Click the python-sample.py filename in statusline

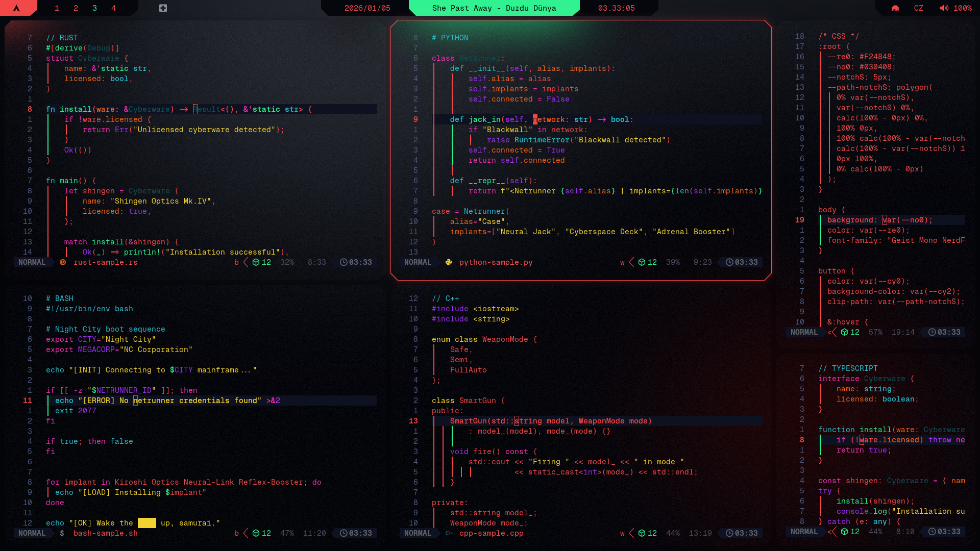click(x=496, y=262)
